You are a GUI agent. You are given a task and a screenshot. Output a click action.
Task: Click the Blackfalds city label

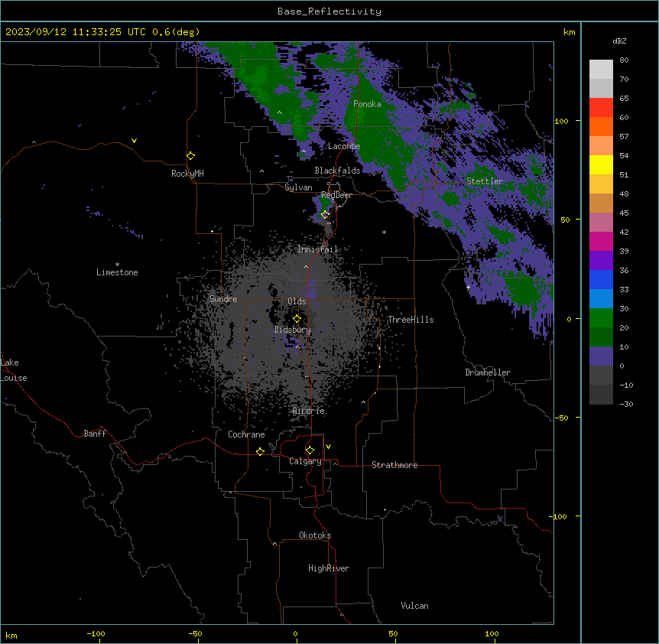337,171
